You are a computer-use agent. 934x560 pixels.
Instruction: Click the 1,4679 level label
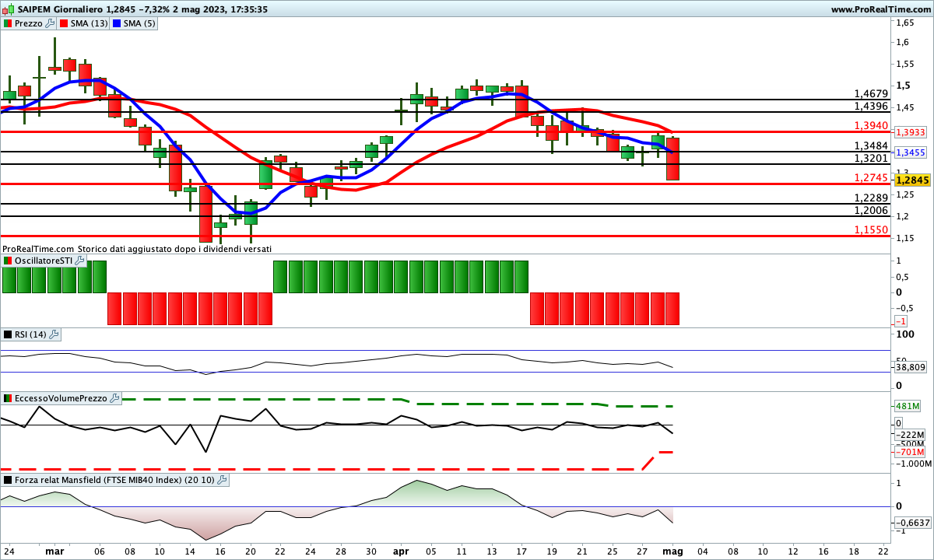(871, 93)
